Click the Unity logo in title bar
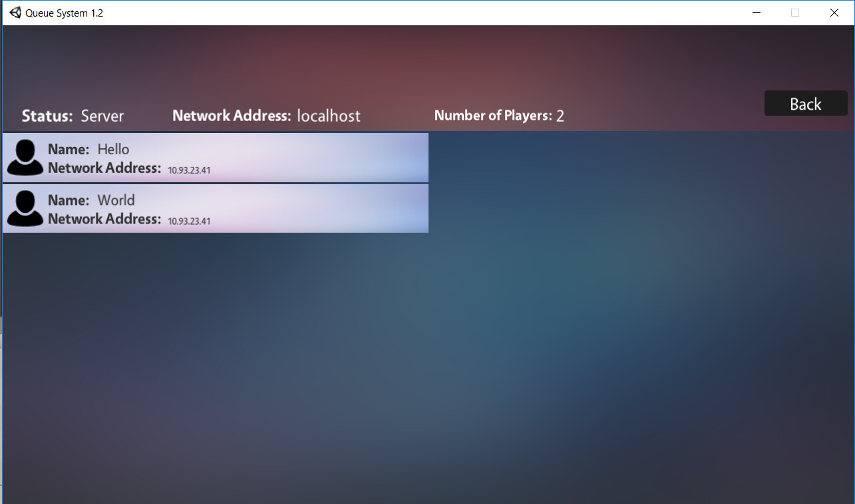The height and width of the screenshot is (504, 855). [x=15, y=13]
